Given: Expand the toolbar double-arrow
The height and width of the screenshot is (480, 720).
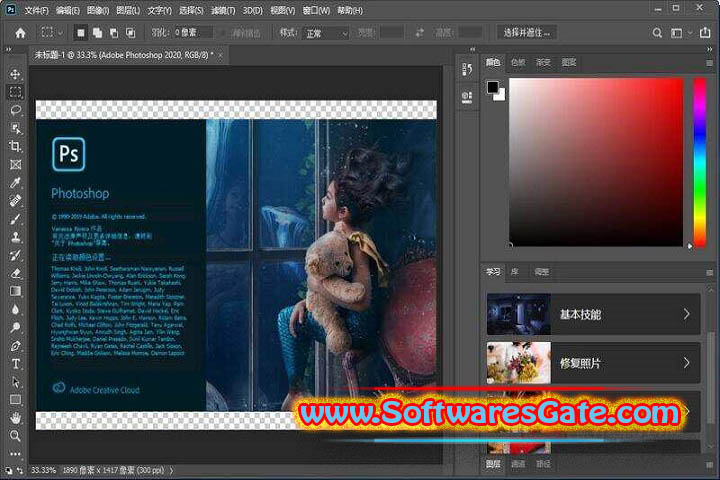Looking at the screenshot, I should [8, 49].
